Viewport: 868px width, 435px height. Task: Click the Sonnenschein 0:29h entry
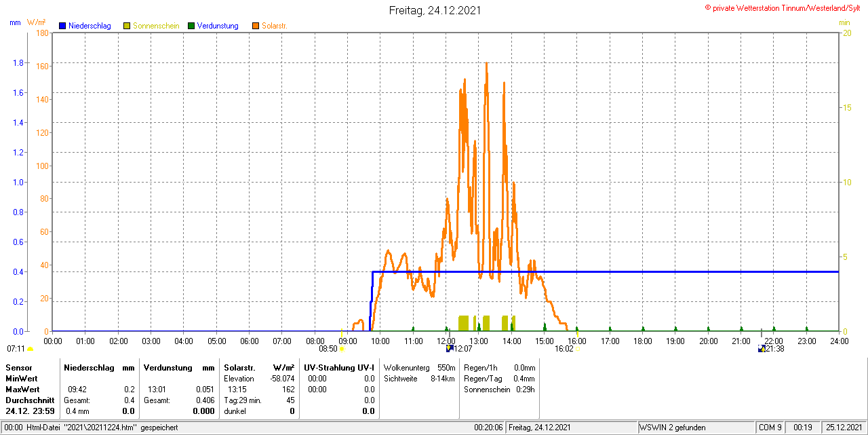(x=500, y=390)
